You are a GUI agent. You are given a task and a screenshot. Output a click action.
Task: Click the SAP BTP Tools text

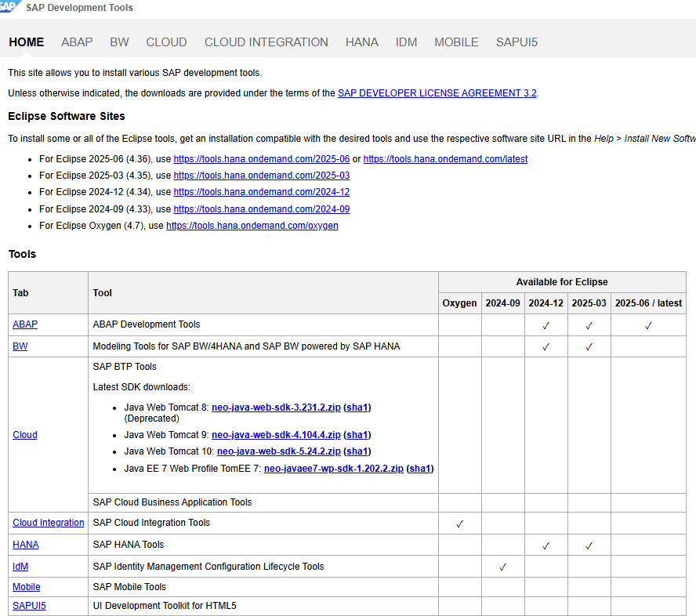(x=125, y=367)
